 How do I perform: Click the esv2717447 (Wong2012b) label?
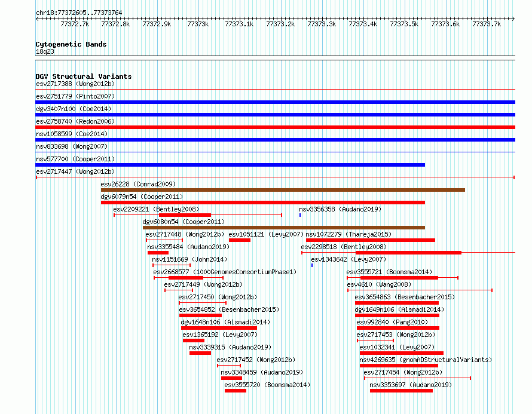coord(75,171)
